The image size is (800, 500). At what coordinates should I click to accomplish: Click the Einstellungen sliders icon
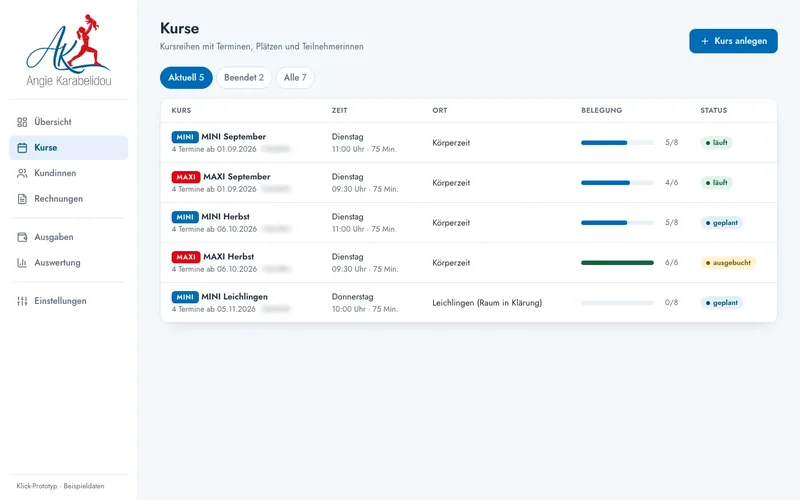(x=22, y=301)
